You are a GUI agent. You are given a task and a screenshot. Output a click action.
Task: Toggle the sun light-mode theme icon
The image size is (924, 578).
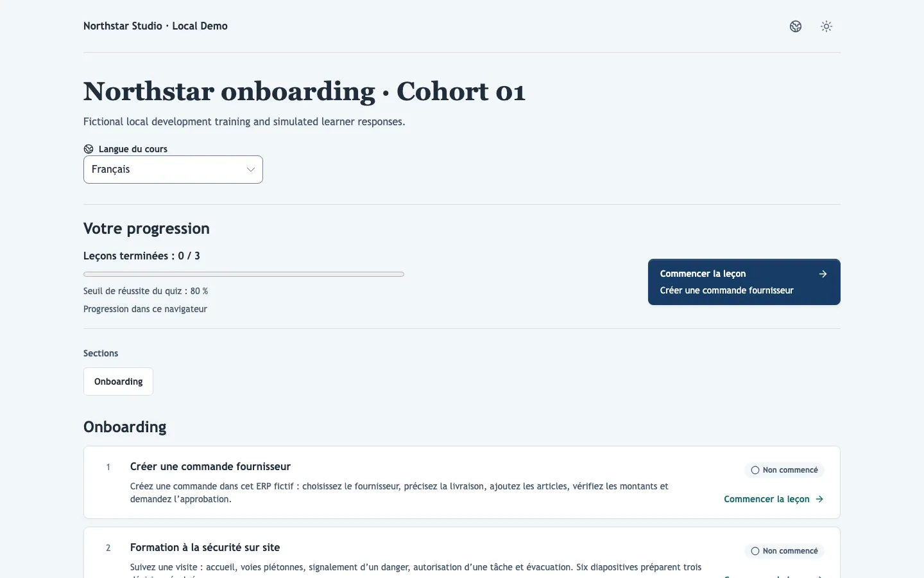click(826, 26)
